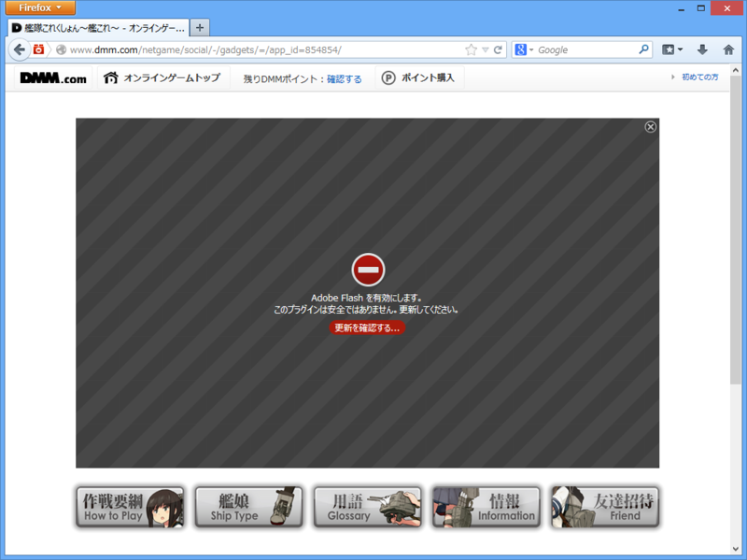Screen dimensions: 747x560
Task: Open the URL history dropdown arrow
Action: tap(486, 50)
